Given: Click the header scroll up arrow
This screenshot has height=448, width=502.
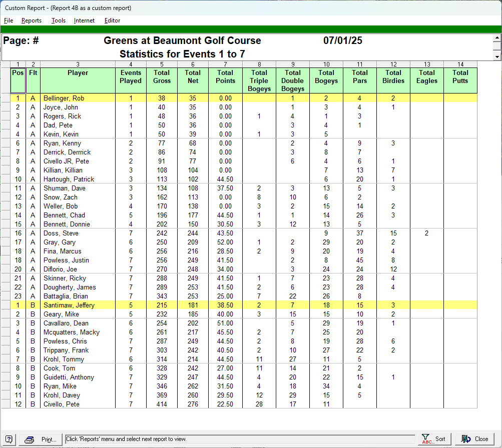Looking at the screenshot, I should pyautogui.click(x=497, y=38).
